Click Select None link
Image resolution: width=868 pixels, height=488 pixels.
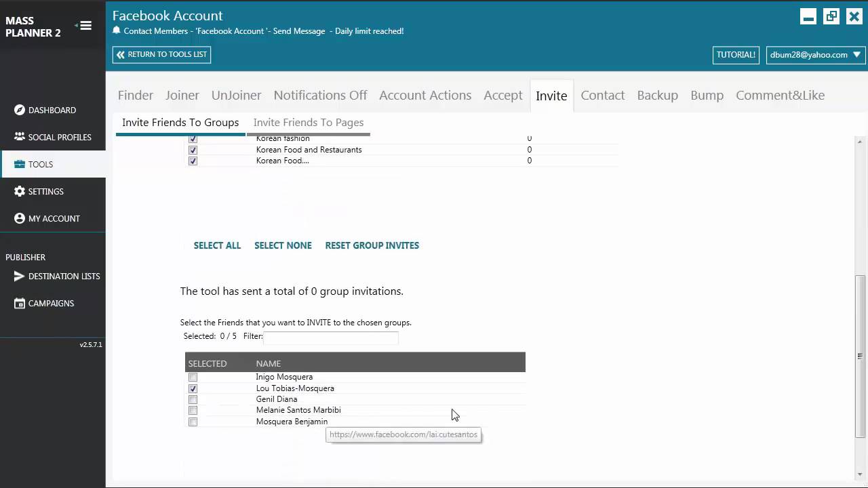(x=283, y=245)
